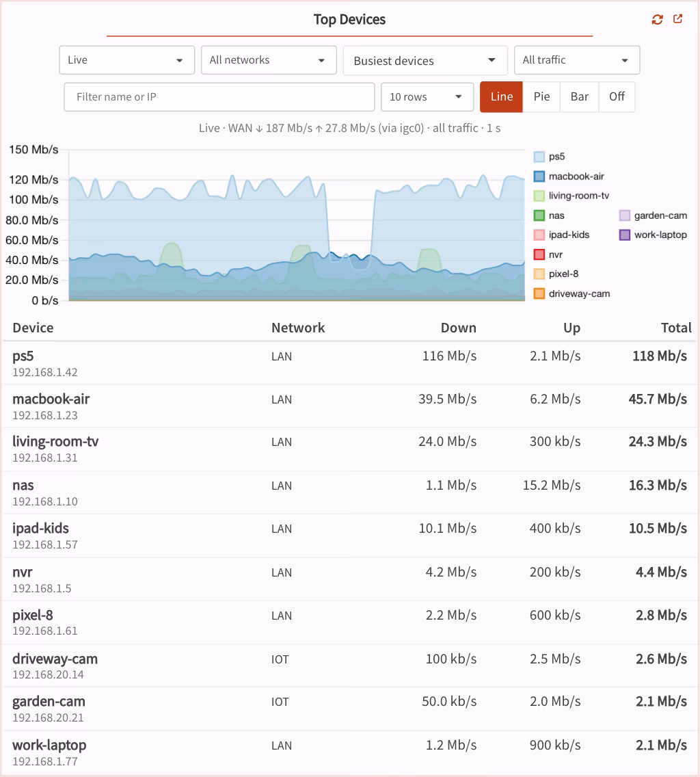
Task: Open the ps5 device row name
Action: pyautogui.click(x=23, y=356)
